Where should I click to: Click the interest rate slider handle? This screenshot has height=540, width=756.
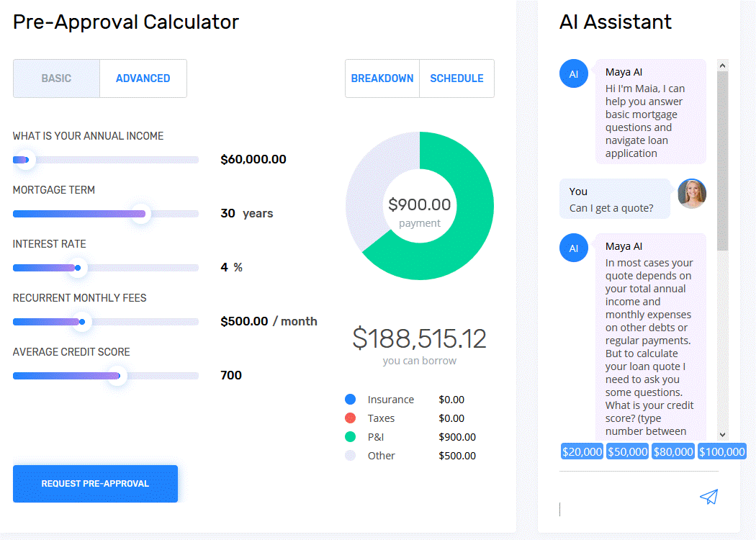(78, 268)
